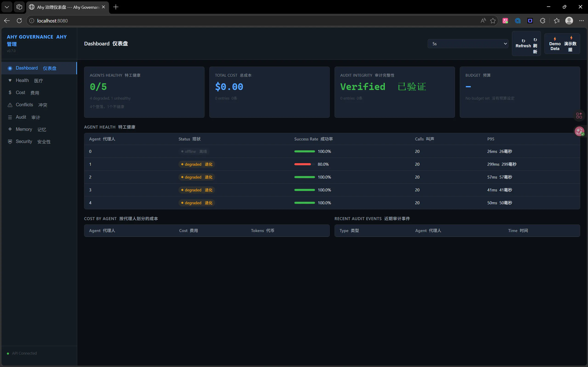588x367 pixels.
Task: Click the blue square extension icon
Action: (x=530, y=21)
